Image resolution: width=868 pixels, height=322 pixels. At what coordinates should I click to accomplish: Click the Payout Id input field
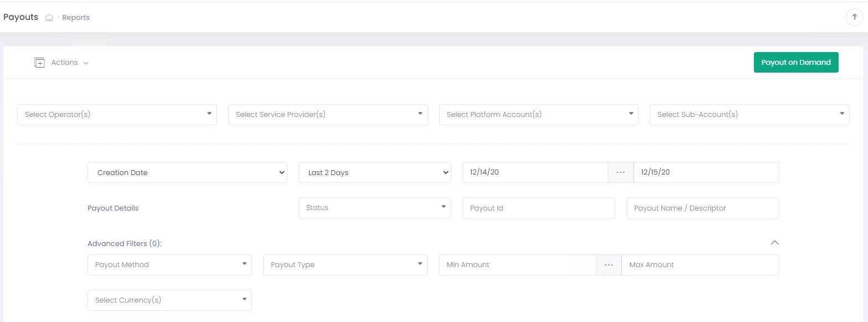[538, 208]
